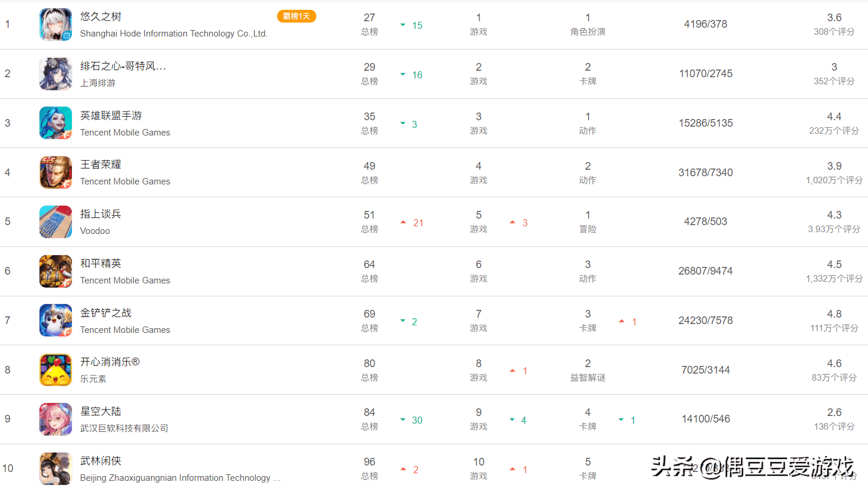Viewport: 868px width, 492px height.
Task: Click Tencent Mobile Games under 王者荣耀
Action: (x=125, y=181)
